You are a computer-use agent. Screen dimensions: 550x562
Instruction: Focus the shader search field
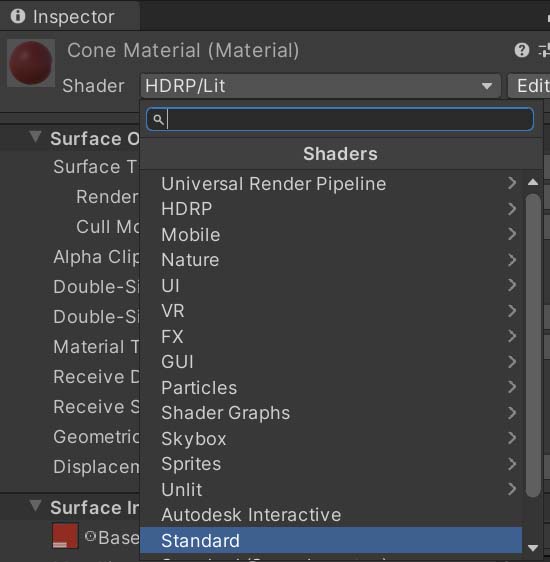click(x=340, y=119)
